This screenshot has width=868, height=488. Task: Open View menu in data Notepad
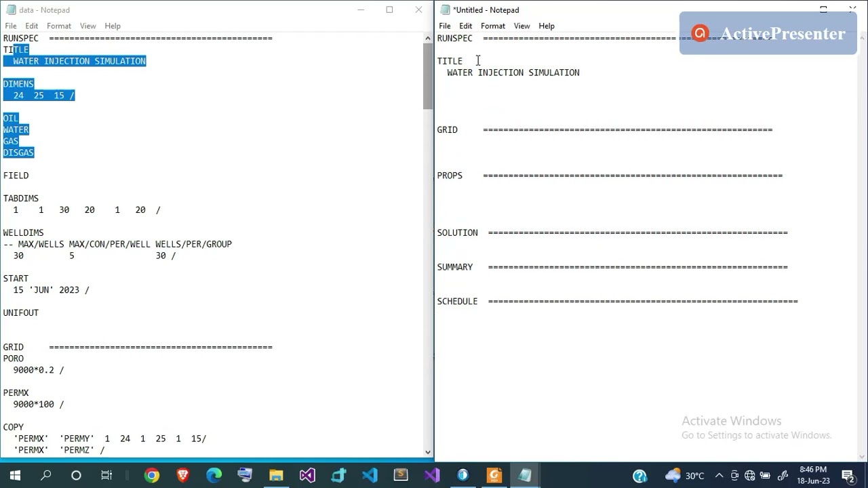[x=88, y=26]
